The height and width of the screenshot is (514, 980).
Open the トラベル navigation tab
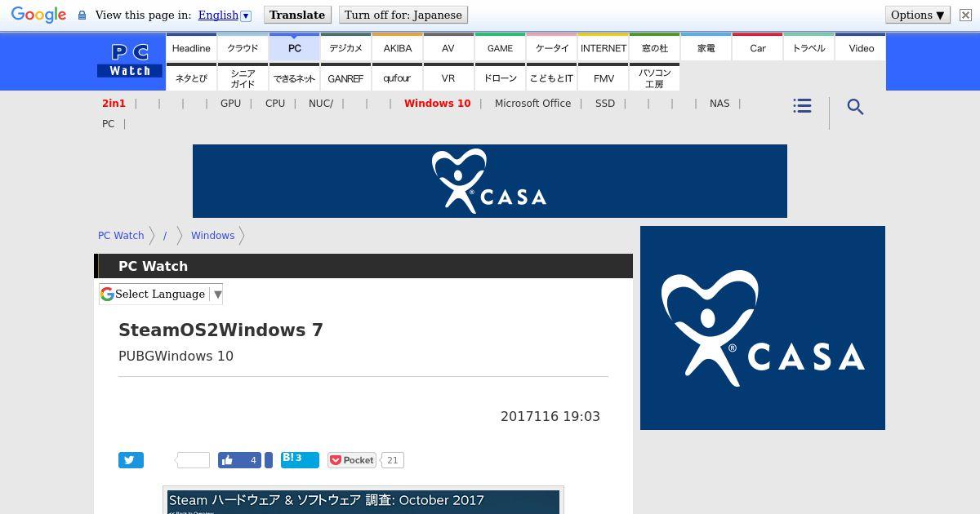808,48
